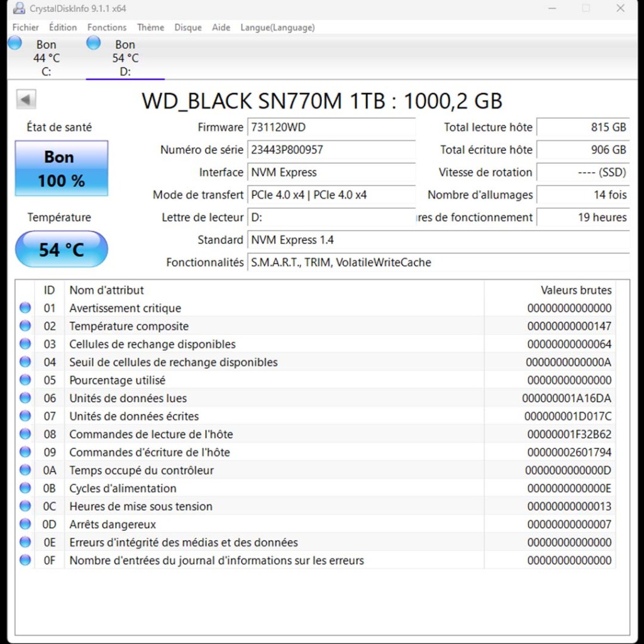
Task: Click status orb for Seuil de cellules row
Action: [25, 362]
